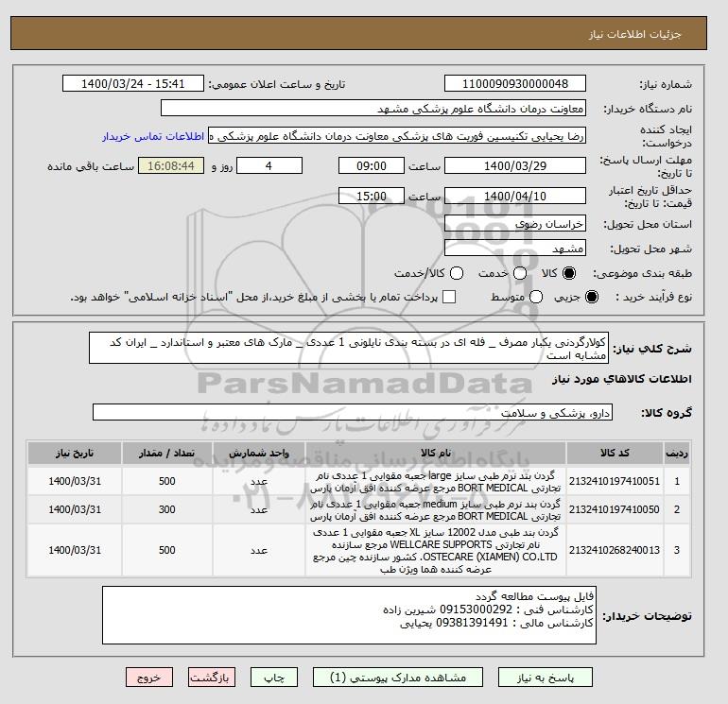Click the چاپ print button
The image size is (728, 704).
(x=274, y=678)
